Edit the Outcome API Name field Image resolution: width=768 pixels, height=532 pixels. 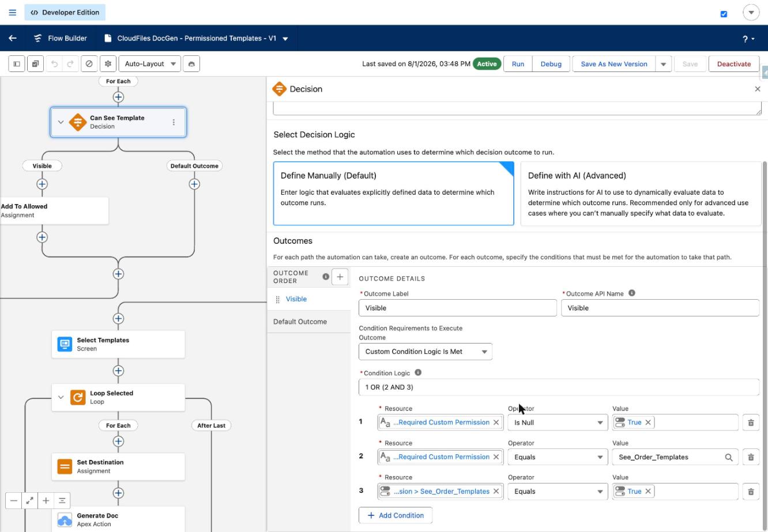(x=660, y=308)
